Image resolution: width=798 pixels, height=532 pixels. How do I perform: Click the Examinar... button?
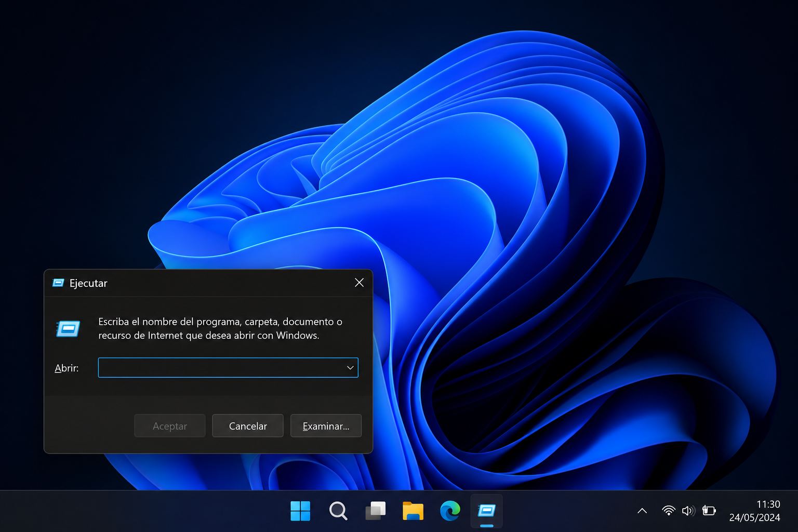[326, 426]
